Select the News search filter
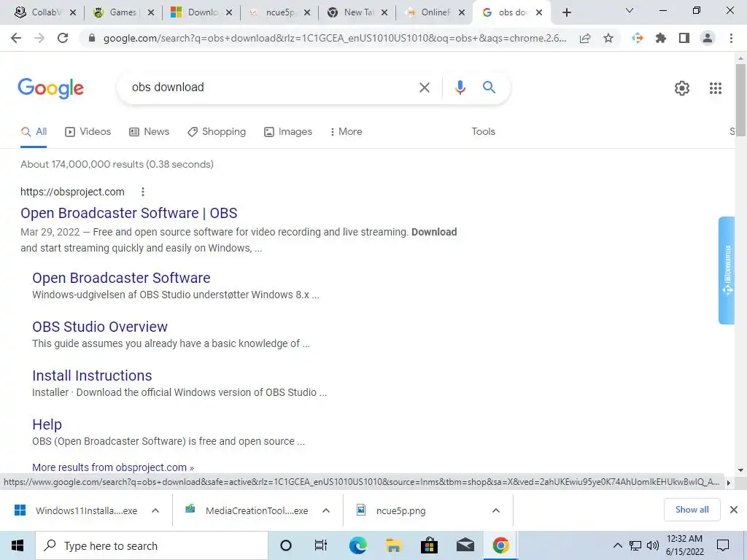Image resolution: width=747 pixels, height=560 pixels. pos(149,132)
